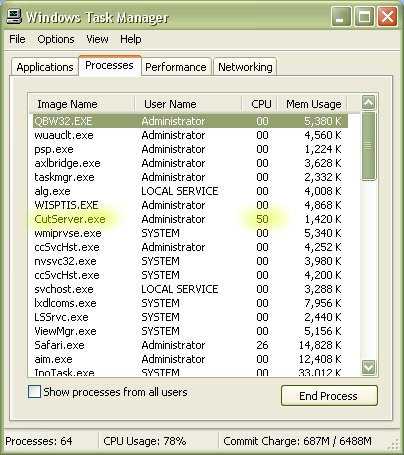Select the psp.exe process
The image size is (404, 455).
[x=190, y=149]
